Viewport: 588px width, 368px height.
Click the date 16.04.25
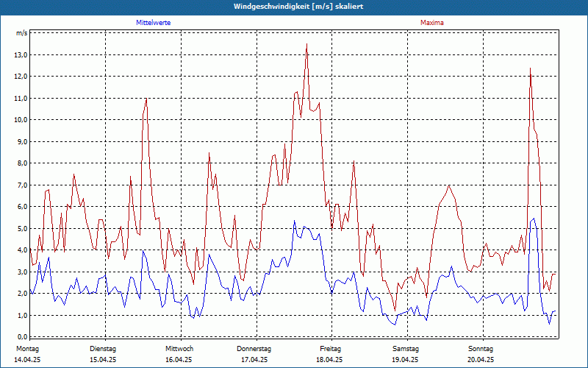(179, 360)
